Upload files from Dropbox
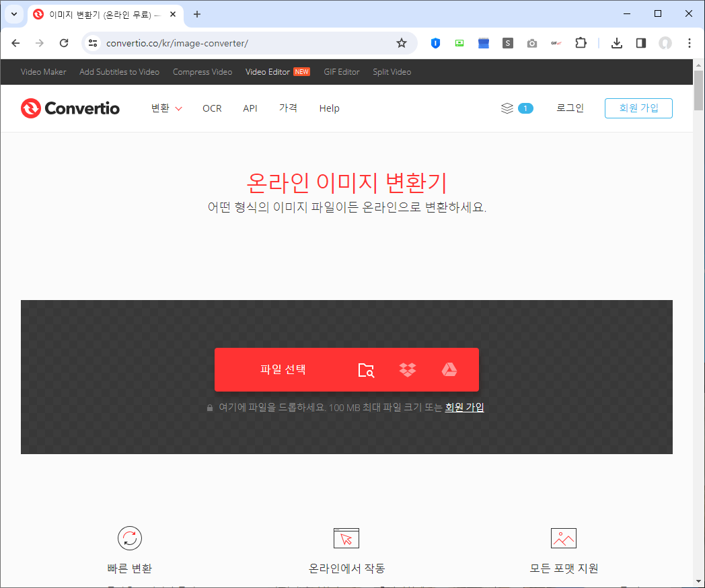Image resolution: width=705 pixels, height=588 pixels. [408, 369]
